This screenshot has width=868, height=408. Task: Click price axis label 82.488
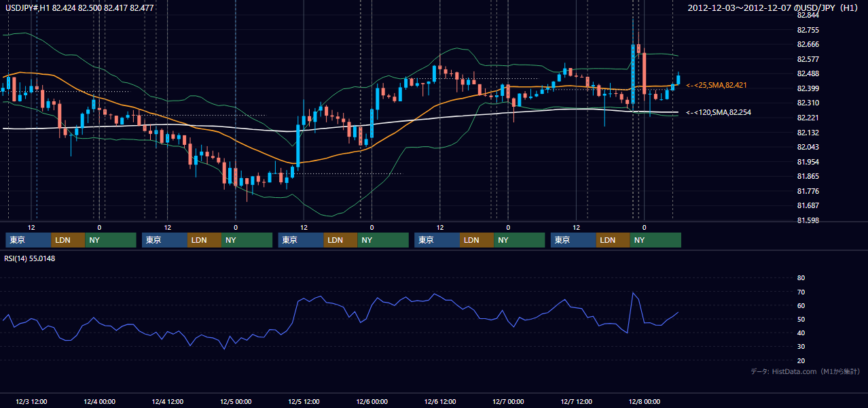pos(808,73)
